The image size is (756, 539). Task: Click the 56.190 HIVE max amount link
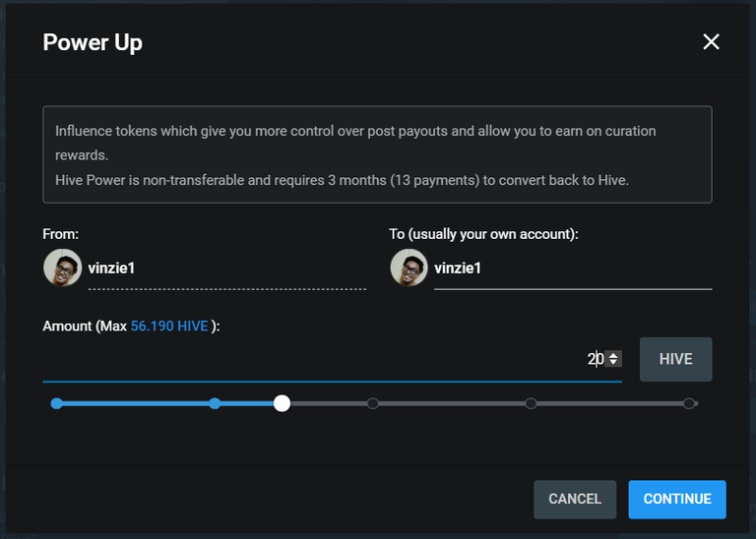click(169, 327)
